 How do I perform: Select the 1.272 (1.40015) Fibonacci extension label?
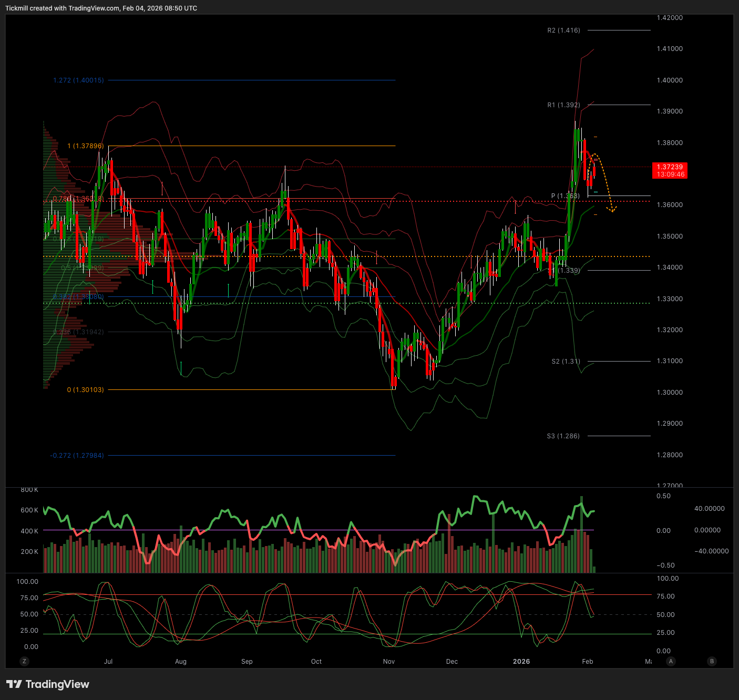tap(78, 80)
